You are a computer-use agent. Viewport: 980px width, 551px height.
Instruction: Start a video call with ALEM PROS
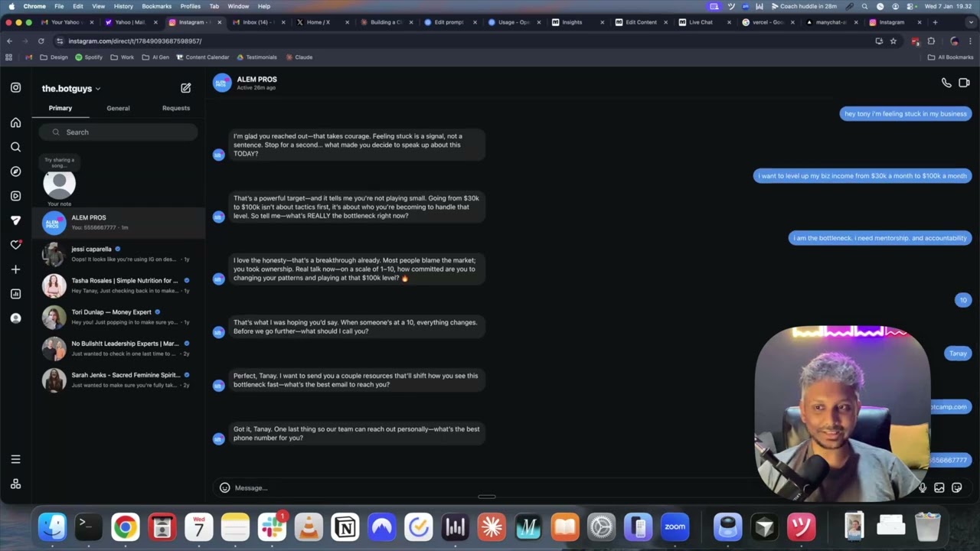(964, 83)
